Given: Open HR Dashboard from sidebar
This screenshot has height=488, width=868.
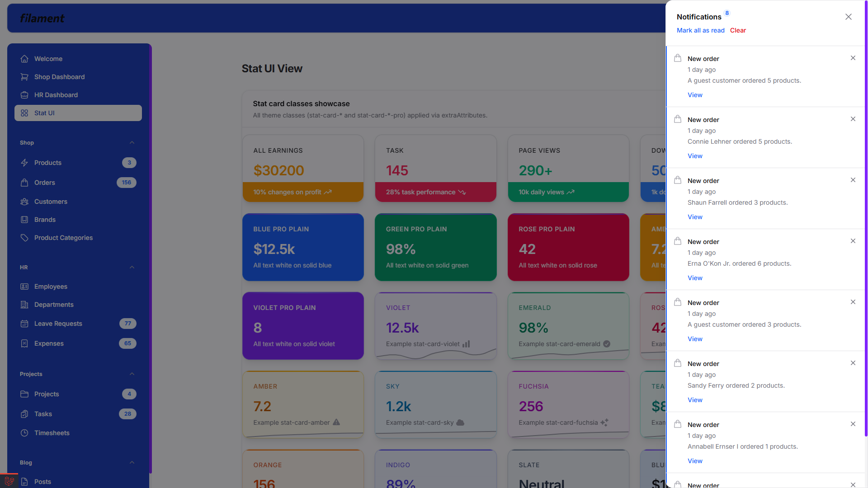Looking at the screenshot, I should pyautogui.click(x=78, y=95).
